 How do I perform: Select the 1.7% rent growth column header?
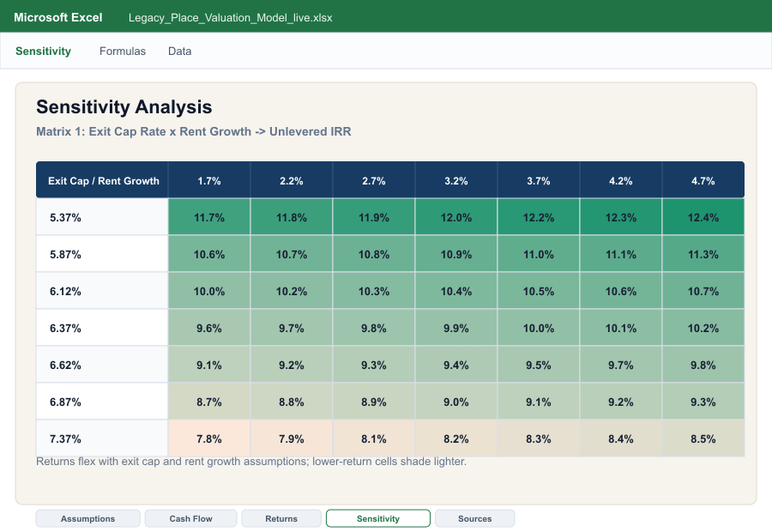(x=209, y=180)
